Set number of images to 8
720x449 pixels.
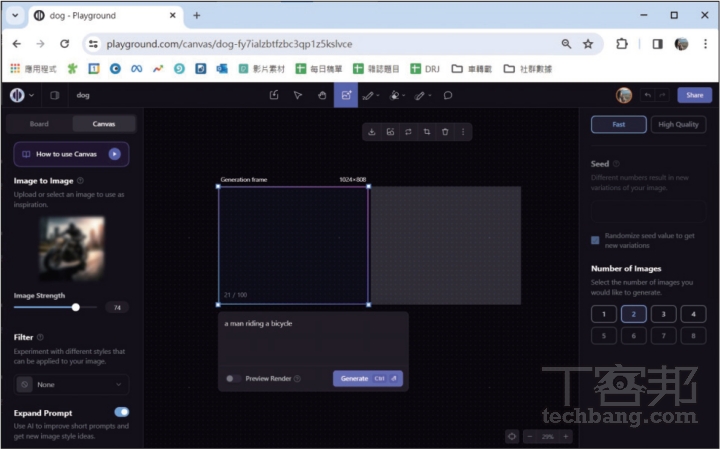(x=693, y=336)
